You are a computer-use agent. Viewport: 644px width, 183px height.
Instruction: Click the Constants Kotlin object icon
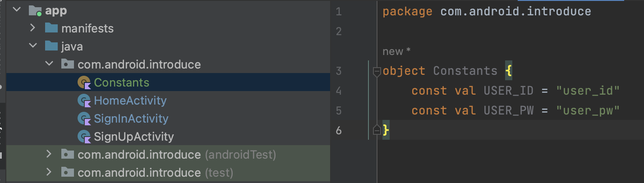click(84, 82)
